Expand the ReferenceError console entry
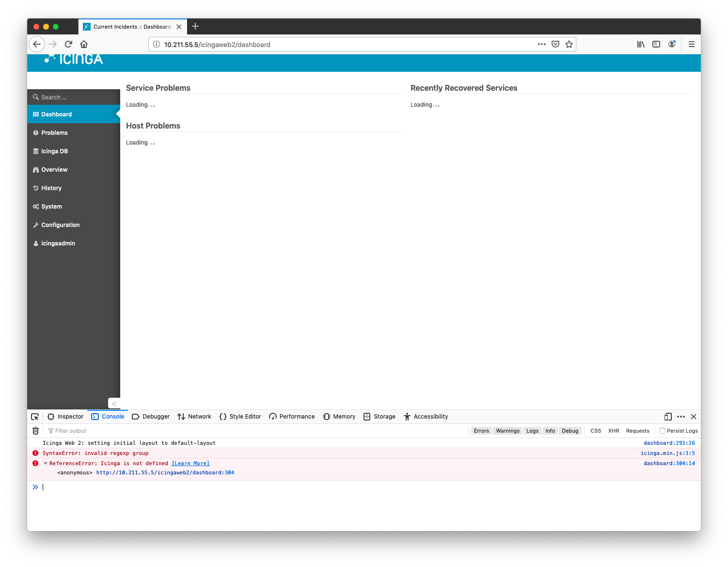Image resolution: width=728 pixels, height=567 pixels. [x=45, y=463]
